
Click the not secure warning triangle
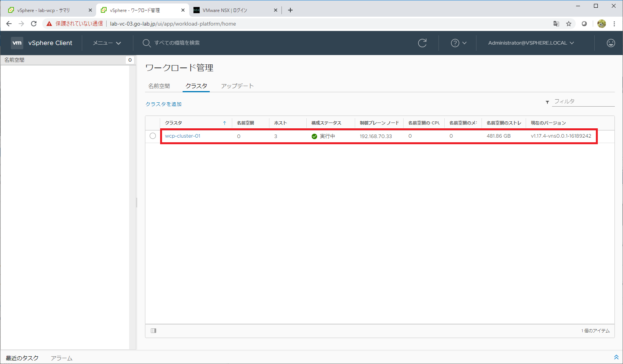click(x=49, y=24)
